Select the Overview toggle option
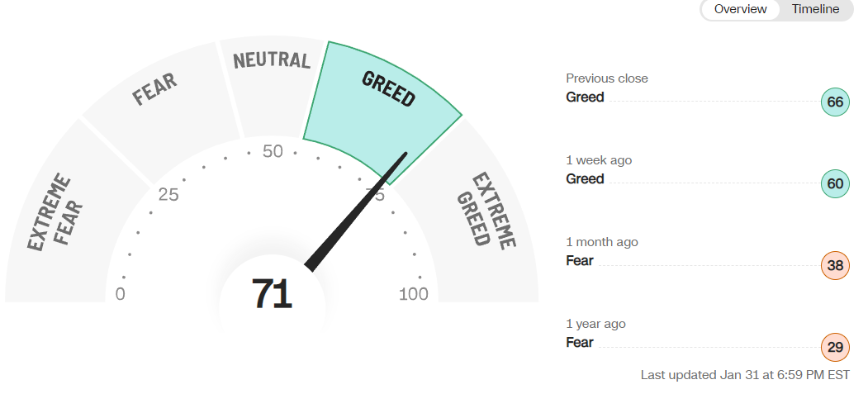 (x=740, y=10)
